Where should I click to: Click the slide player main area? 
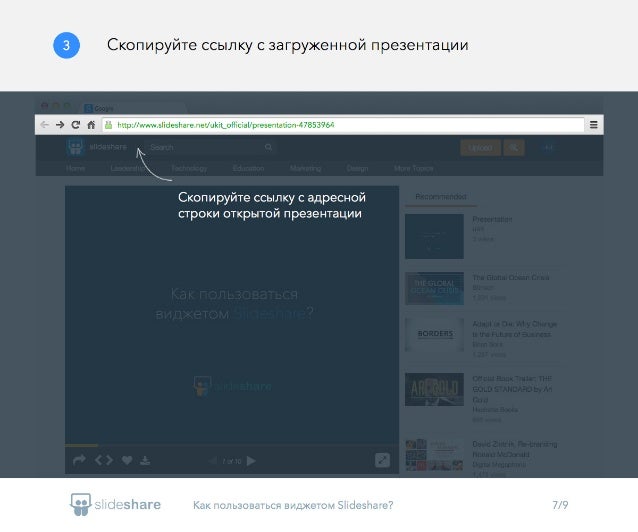pos(232,315)
